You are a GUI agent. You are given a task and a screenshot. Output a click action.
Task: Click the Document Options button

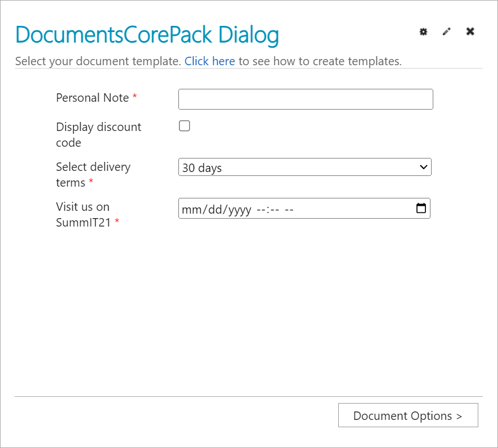coord(408,415)
